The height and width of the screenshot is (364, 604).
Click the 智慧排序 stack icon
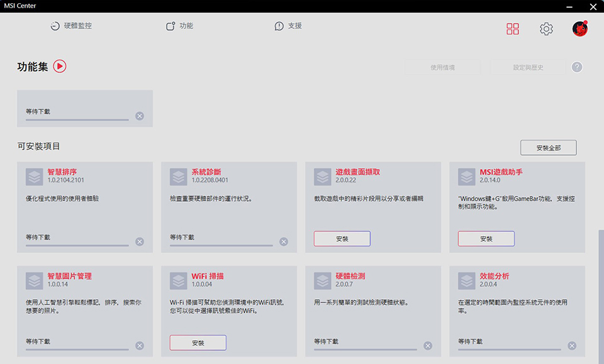pyautogui.click(x=34, y=177)
